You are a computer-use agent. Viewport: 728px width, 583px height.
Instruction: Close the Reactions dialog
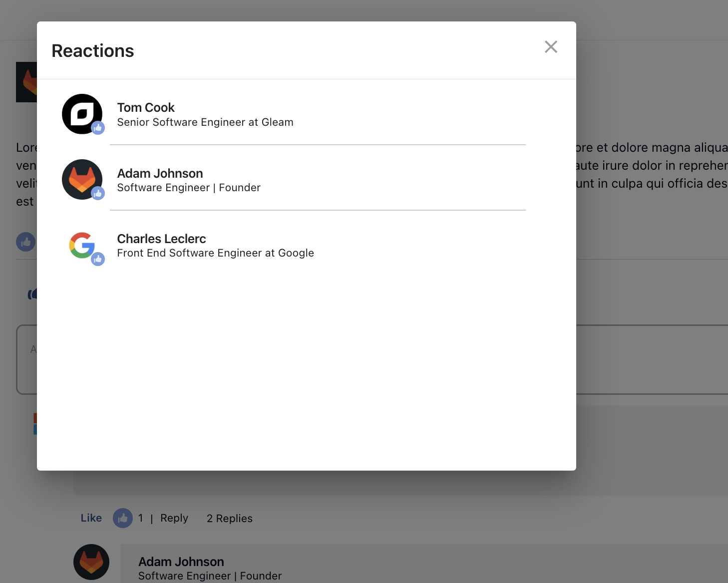pos(551,47)
